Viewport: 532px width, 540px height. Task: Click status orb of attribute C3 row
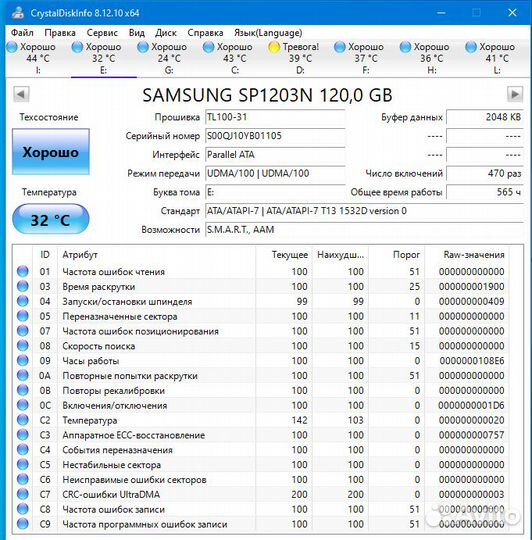point(23,435)
